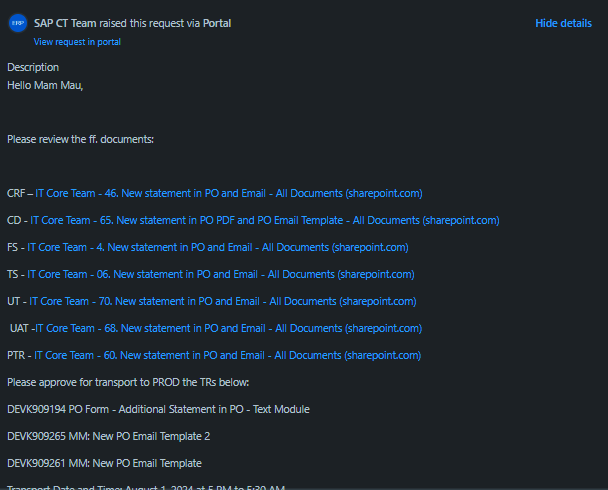Click the Hello Mam Mau greeting text
The height and width of the screenshot is (490, 608).
click(45, 85)
